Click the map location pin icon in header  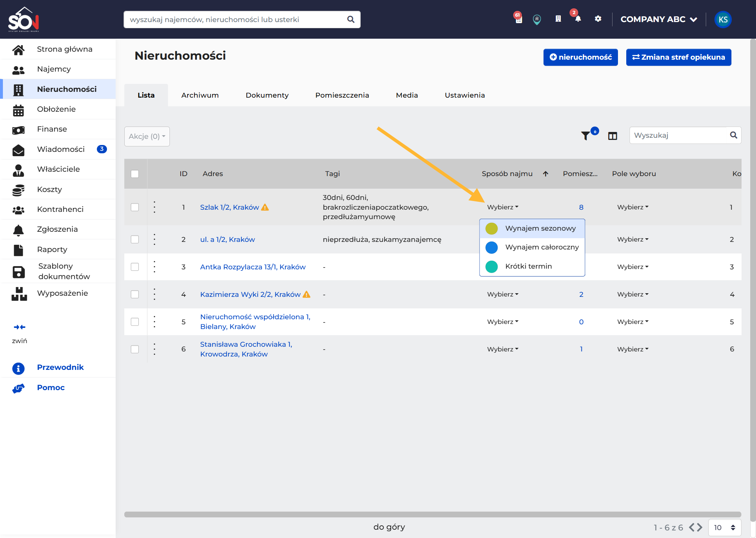pyautogui.click(x=537, y=19)
